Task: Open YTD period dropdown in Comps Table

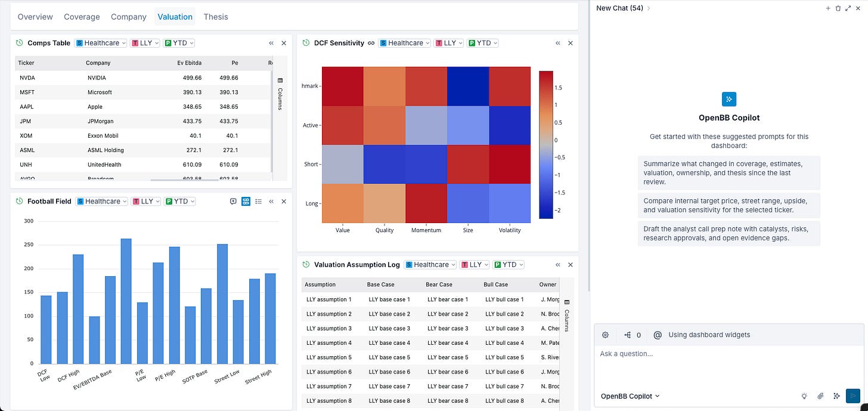Action: tap(180, 43)
